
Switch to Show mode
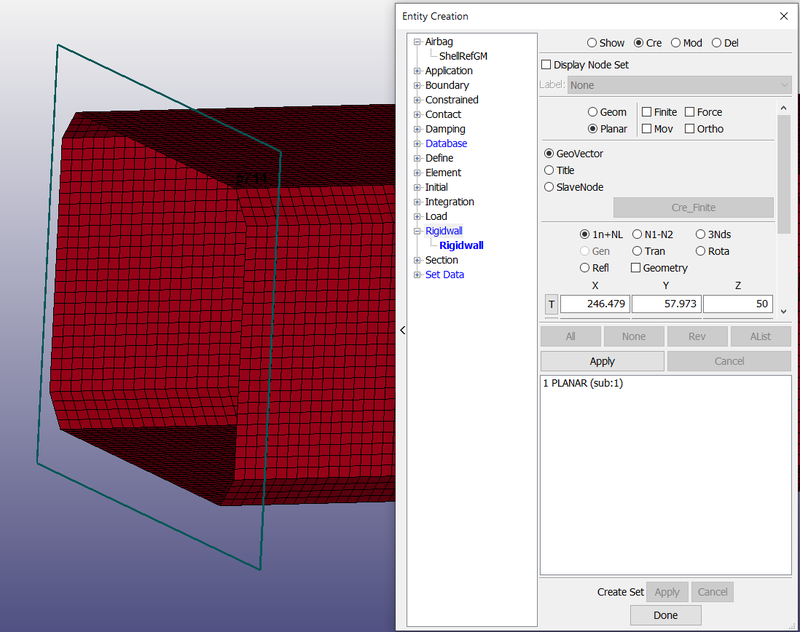(x=591, y=42)
